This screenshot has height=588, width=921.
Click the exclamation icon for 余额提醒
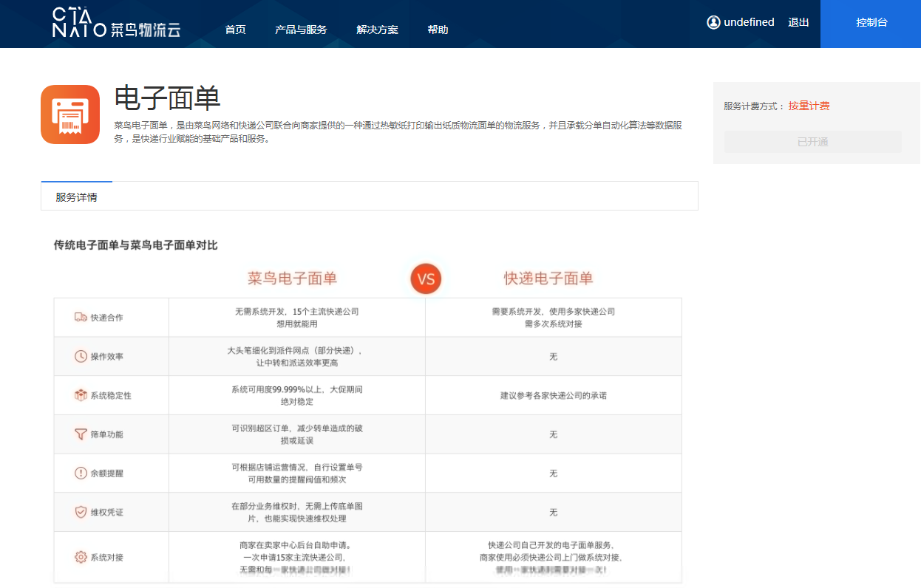81,474
